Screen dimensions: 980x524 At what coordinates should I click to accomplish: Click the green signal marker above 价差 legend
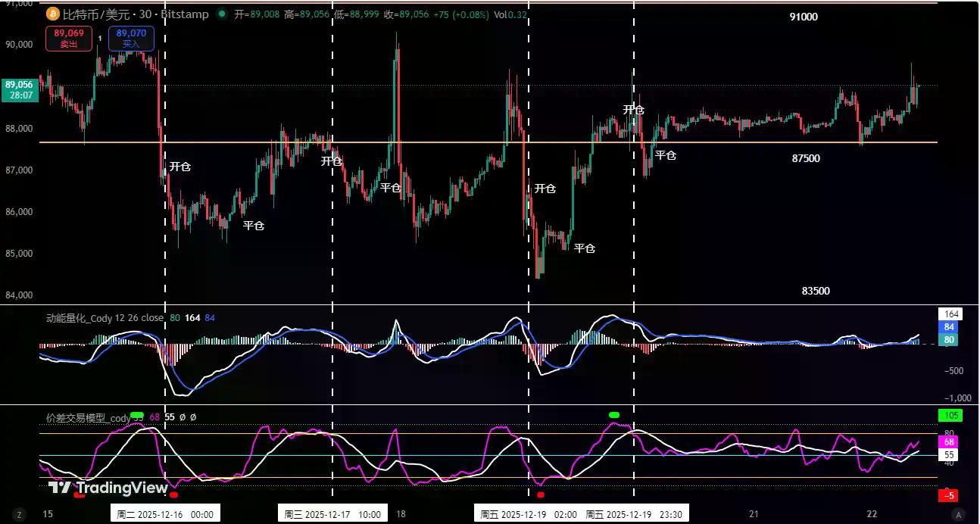136,414
